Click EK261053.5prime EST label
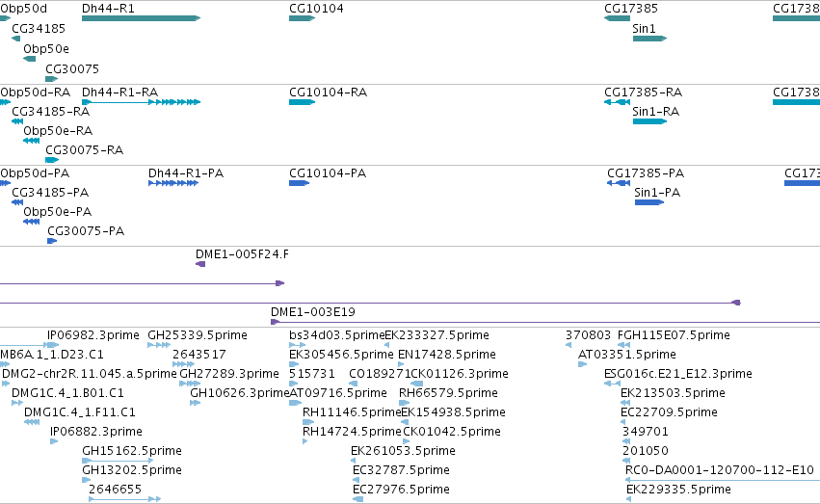This screenshot has width=820, height=504. (x=403, y=451)
